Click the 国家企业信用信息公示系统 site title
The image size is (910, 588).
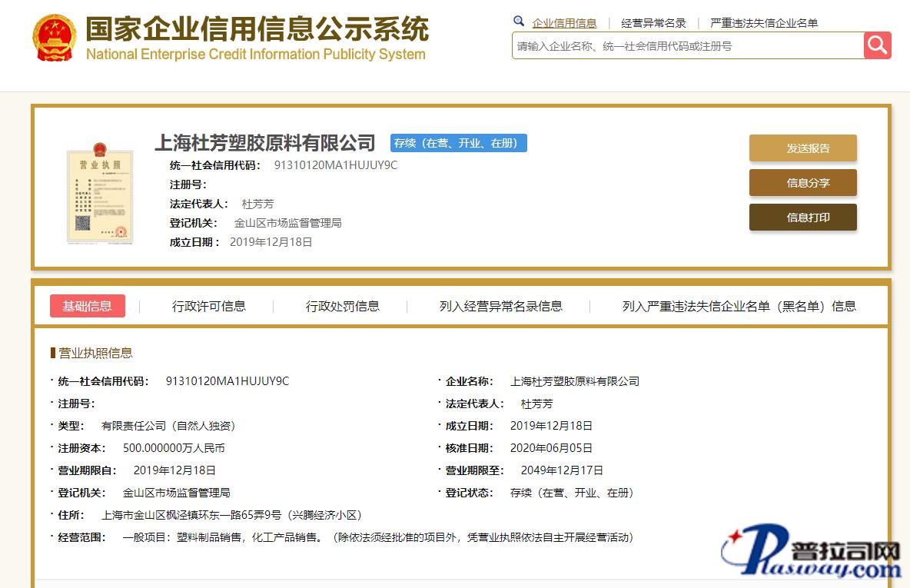(x=257, y=30)
